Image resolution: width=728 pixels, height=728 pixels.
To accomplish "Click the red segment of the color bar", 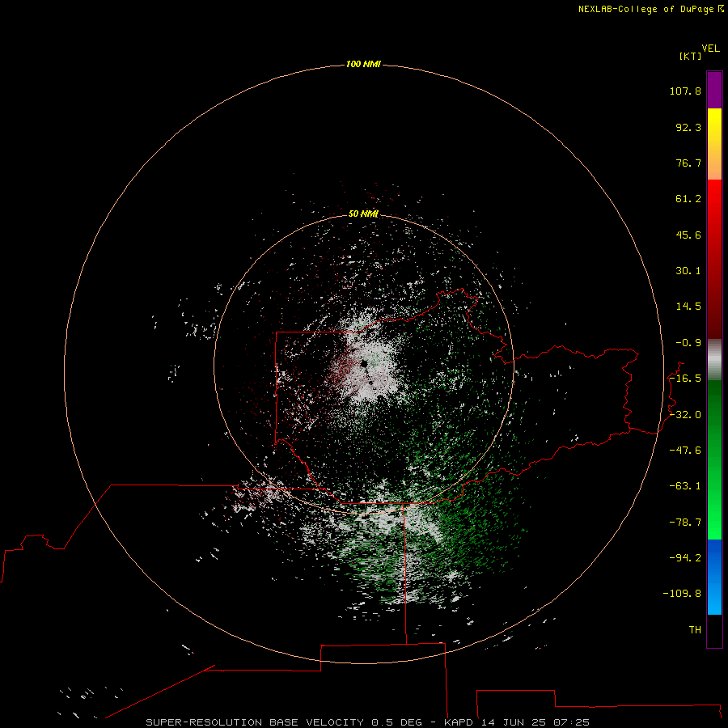I will click(x=714, y=259).
